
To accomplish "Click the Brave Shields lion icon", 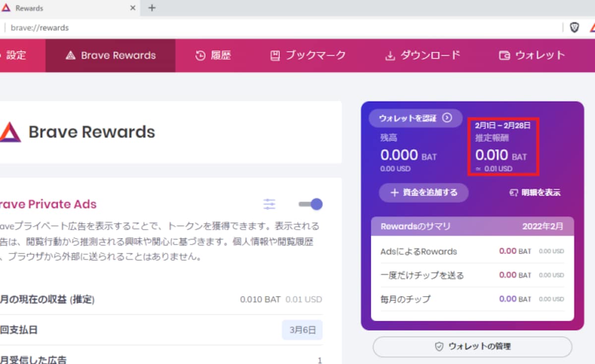I will point(574,28).
